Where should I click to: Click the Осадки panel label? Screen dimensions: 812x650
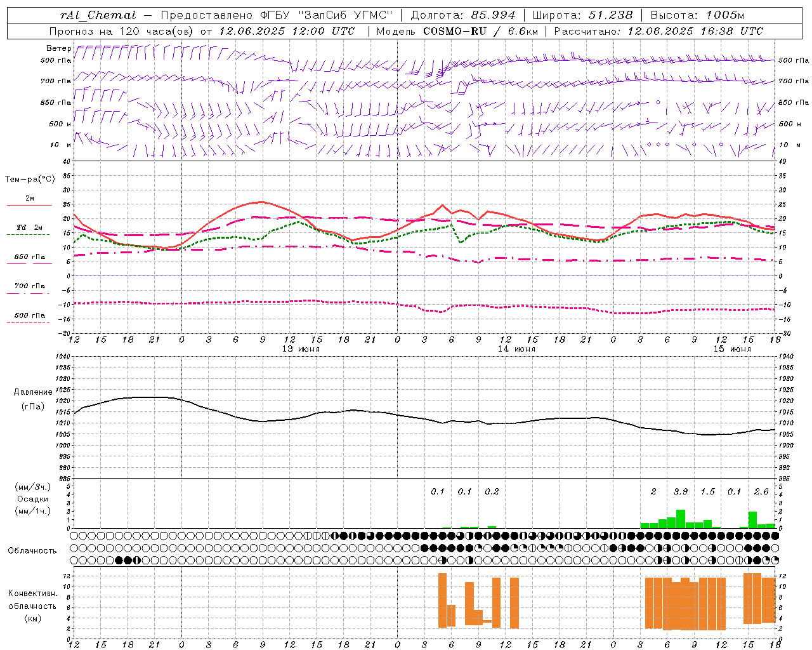tap(32, 499)
